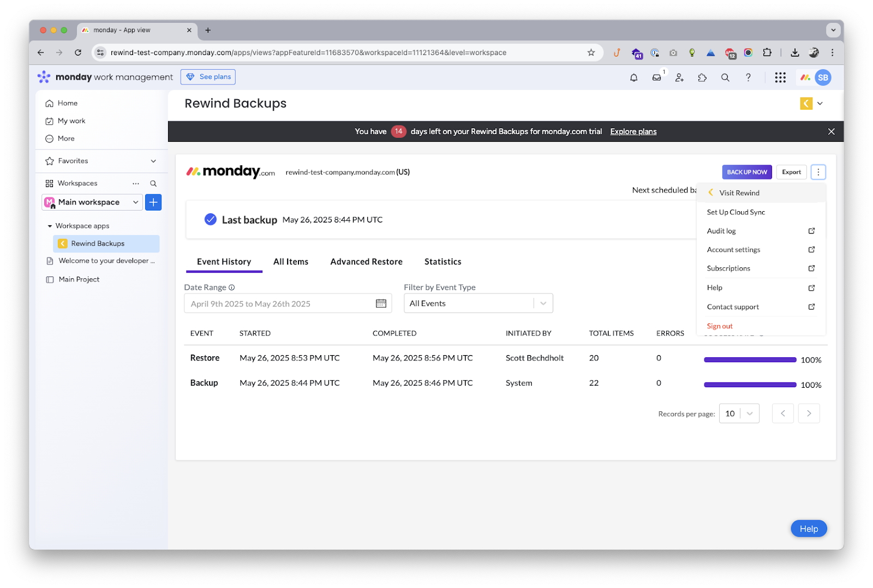Open the apps marketplace puzzle icon
Viewport: 873px width, 588px height.
point(702,77)
